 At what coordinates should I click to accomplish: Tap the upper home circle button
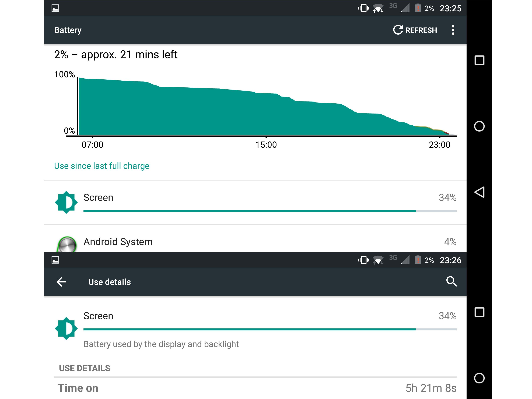coord(479,126)
